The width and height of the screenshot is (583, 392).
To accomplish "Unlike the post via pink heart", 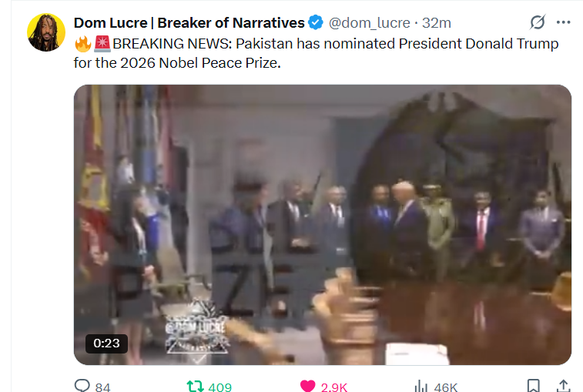I will coord(307,386).
